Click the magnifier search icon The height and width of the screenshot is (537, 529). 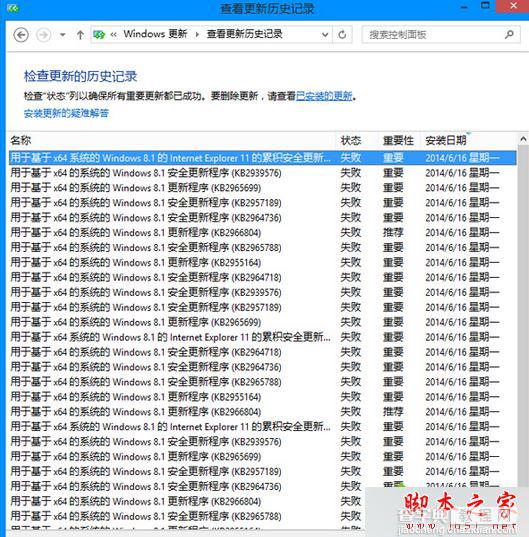click(x=509, y=35)
